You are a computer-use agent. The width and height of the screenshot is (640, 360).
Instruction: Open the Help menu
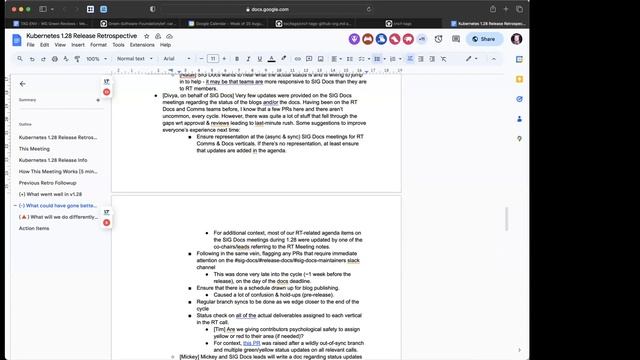(x=165, y=45)
